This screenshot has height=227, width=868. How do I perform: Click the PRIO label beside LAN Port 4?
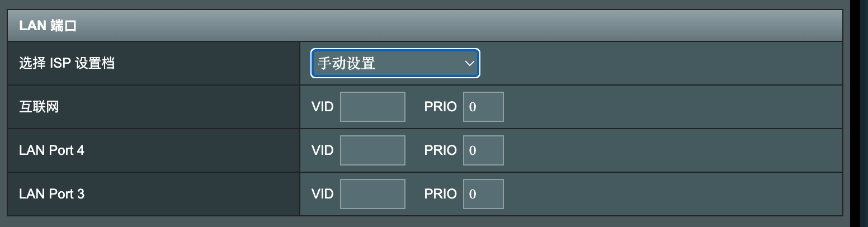440,150
